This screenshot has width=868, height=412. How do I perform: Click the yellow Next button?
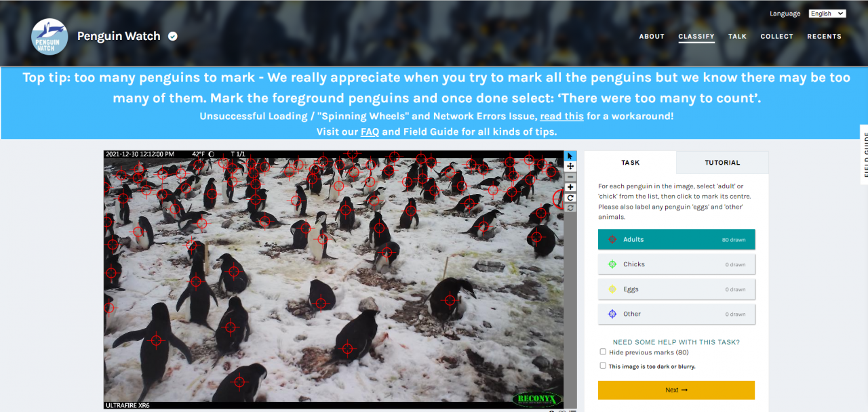point(676,390)
